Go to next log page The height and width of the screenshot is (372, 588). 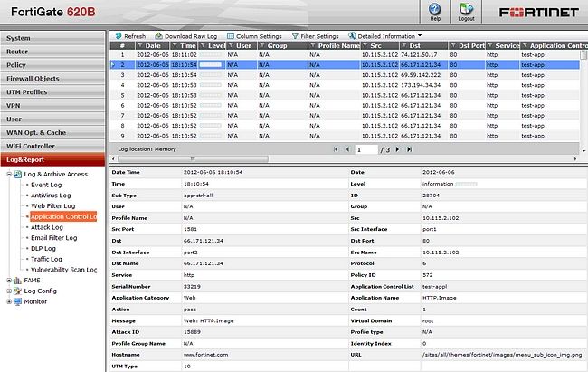pyautogui.click(x=397, y=149)
